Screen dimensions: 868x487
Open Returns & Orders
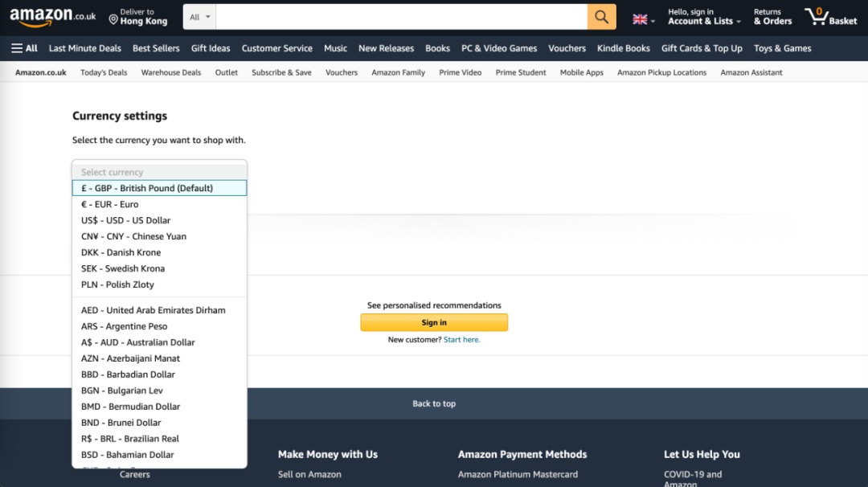coord(772,17)
